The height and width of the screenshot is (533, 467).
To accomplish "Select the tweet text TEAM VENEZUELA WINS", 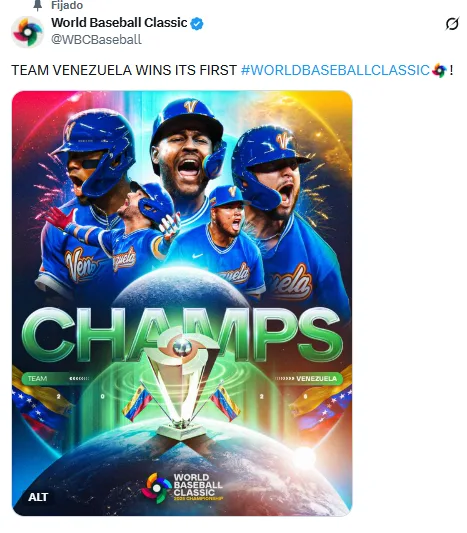I will [x=92, y=70].
